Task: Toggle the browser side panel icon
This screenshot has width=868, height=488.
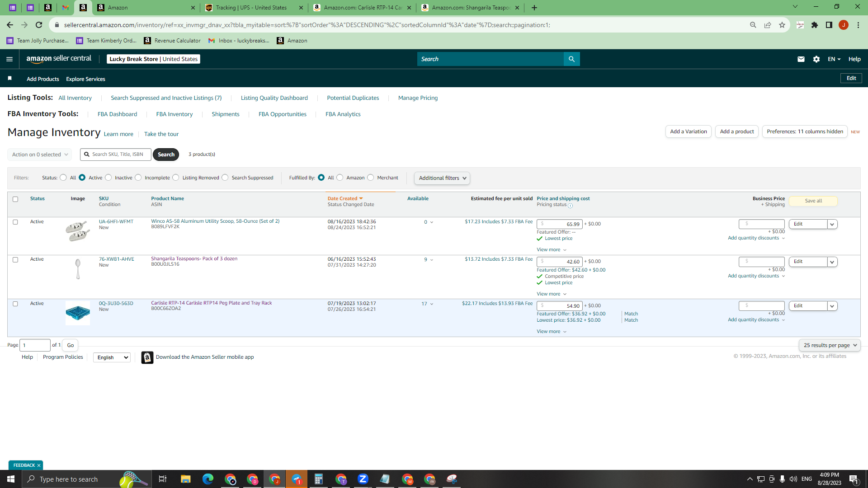Action: coord(829,25)
